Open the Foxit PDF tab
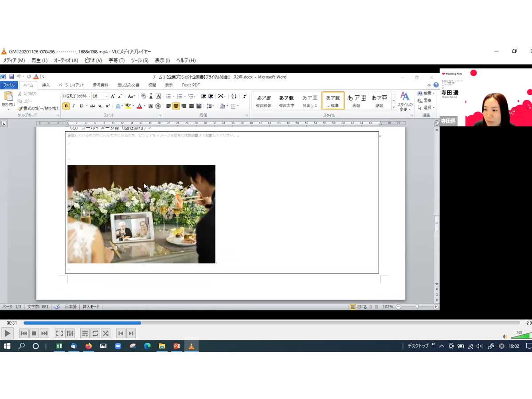Screen dimensions: 532x399 [191, 85]
